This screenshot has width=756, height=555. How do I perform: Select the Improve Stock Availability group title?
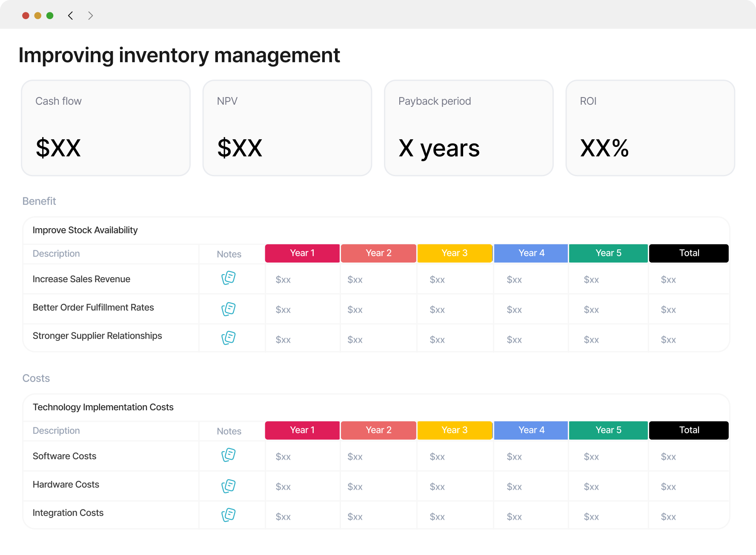85,230
